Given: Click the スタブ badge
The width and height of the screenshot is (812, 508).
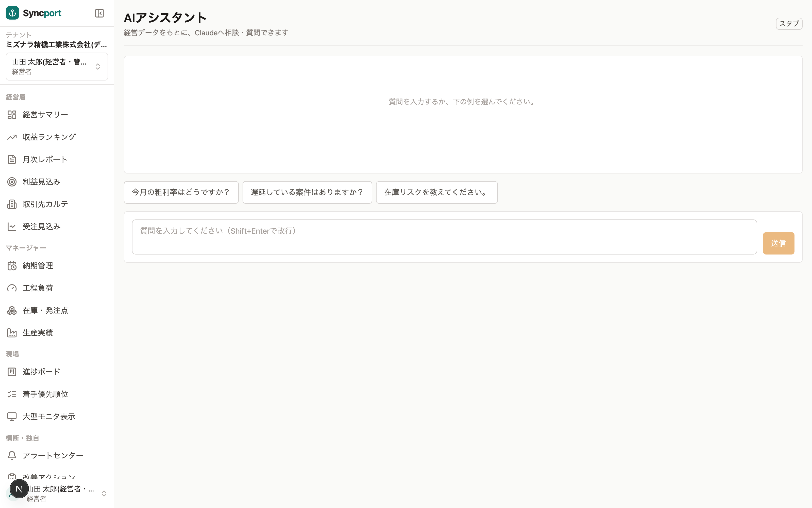Looking at the screenshot, I should [x=789, y=24].
